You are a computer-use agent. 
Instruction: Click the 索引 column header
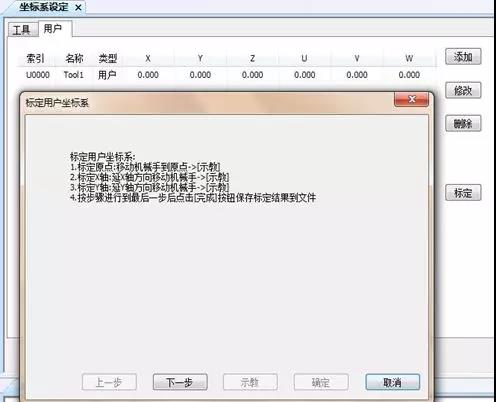pos(35,58)
